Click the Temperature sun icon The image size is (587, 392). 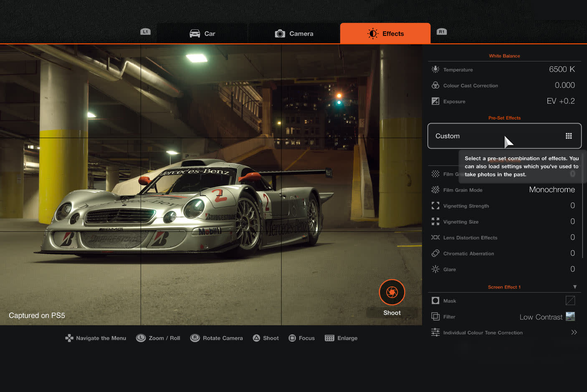click(x=435, y=69)
